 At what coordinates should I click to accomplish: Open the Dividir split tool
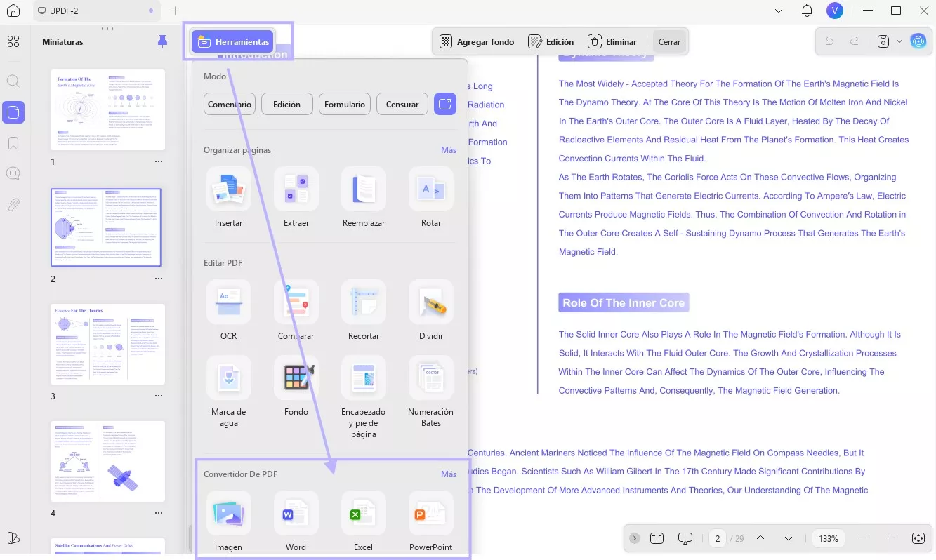pyautogui.click(x=431, y=302)
